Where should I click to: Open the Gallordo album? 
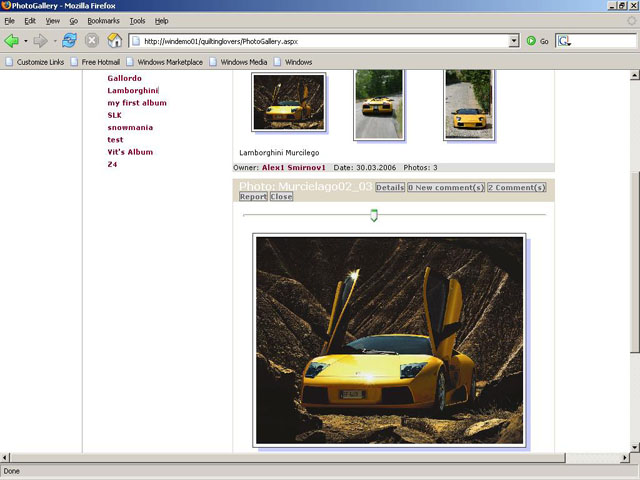click(124, 78)
